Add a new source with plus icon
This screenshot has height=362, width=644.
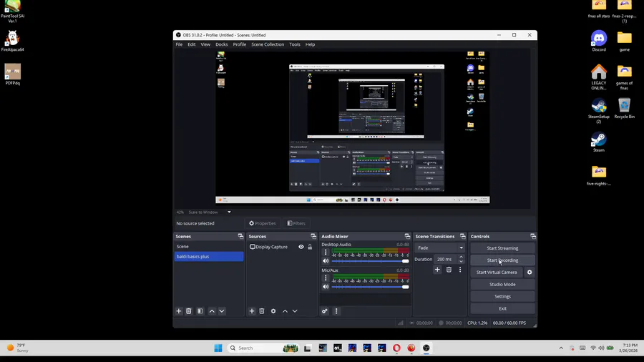[252, 311]
